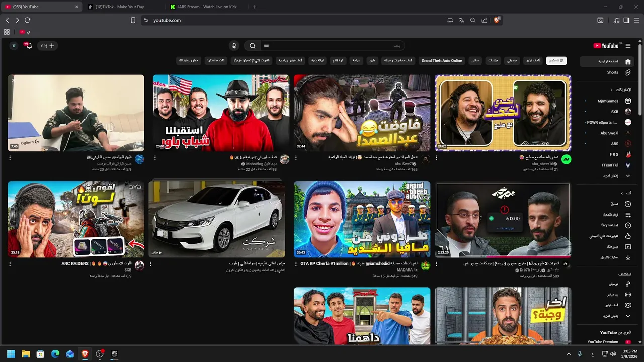Toggle the browser sidebar panel
This screenshot has height=362, width=644.
click(x=626, y=20)
